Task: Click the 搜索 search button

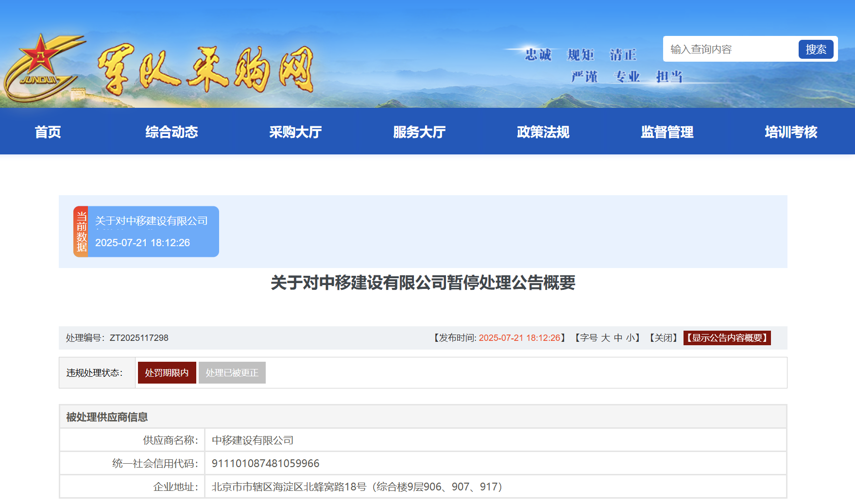Action: coord(816,49)
